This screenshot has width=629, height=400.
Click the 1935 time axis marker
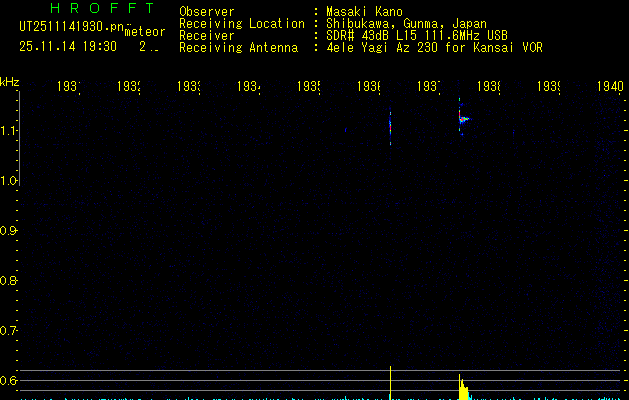(x=308, y=87)
